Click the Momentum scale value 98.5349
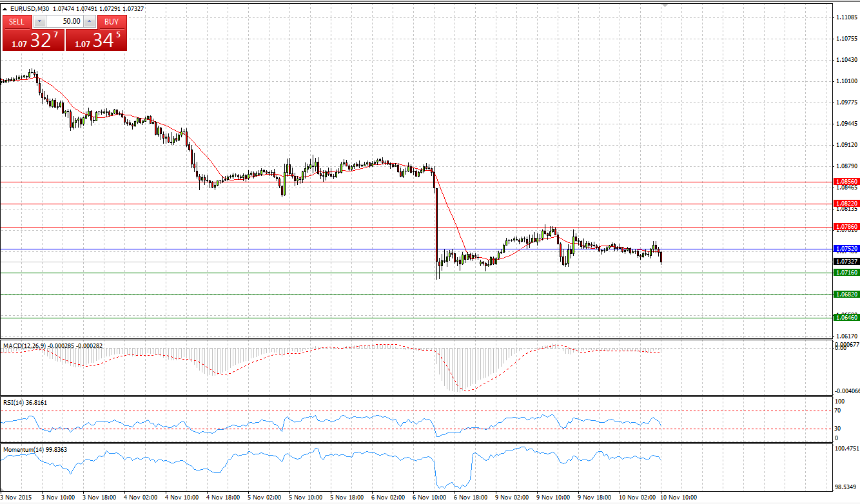This screenshot has width=860, height=504. click(846, 487)
